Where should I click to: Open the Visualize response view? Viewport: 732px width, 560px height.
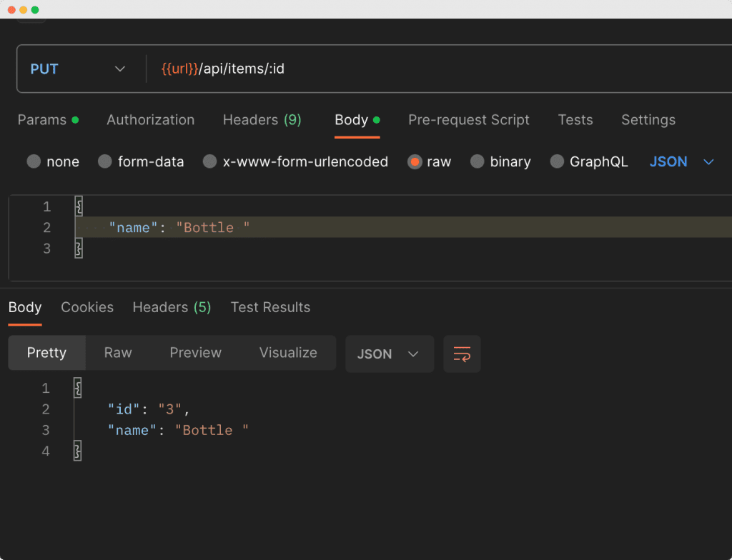[x=288, y=352]
